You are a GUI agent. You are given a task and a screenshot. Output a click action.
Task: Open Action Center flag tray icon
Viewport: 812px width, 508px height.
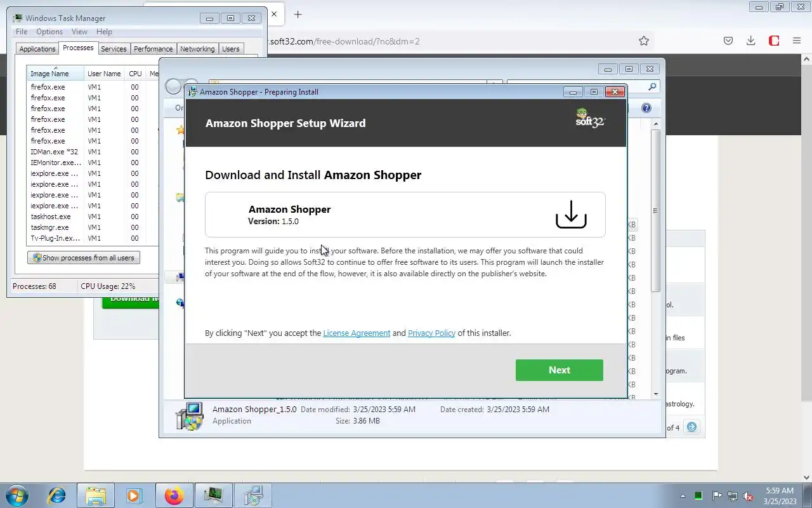click(x=717, y=496)
